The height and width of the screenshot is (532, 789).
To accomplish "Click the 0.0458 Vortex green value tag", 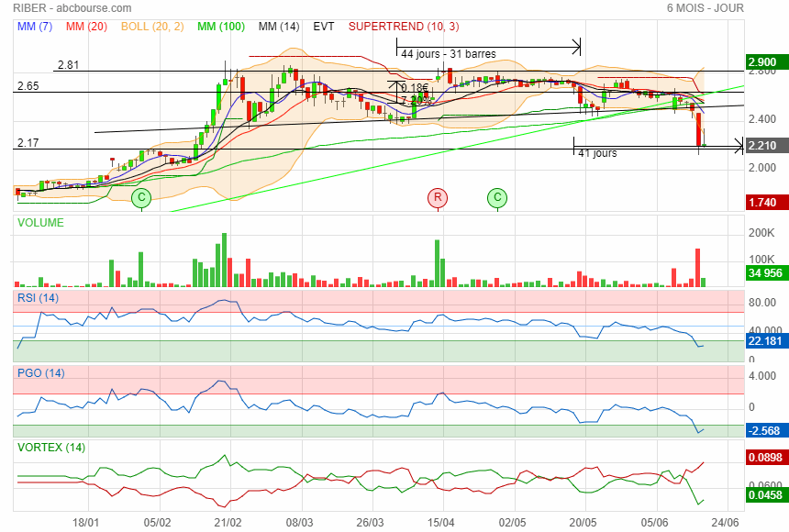I will coord(766,495).
